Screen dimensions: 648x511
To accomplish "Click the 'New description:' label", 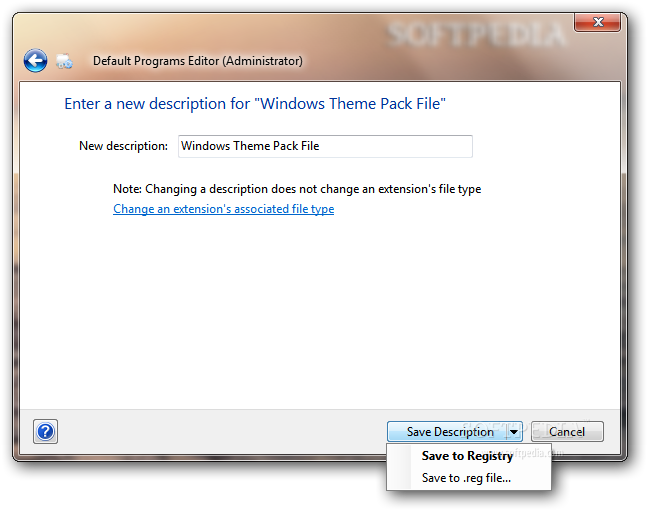I will 124,146.
